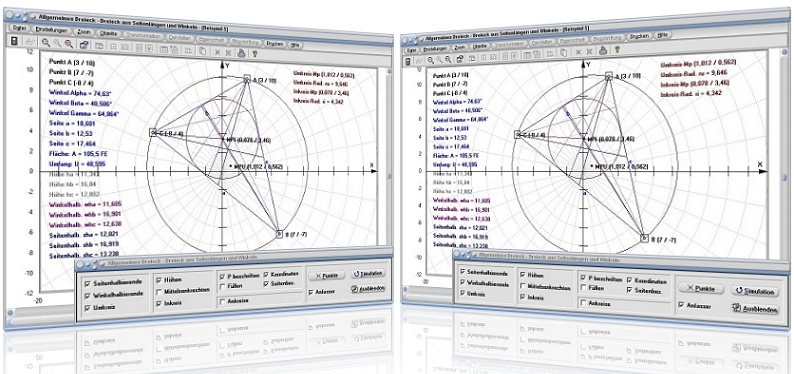The height and width of the screenshot is (374, 794).
Task: Click the calculator icon in right window toolbar
Action: [x=409, y=61]
